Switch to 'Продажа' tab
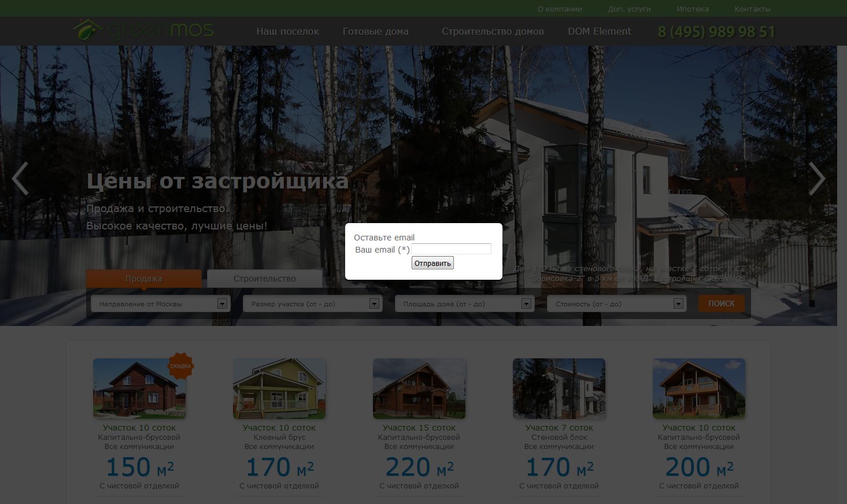This screenshot has height=504, width=847. tap(144, 279)
